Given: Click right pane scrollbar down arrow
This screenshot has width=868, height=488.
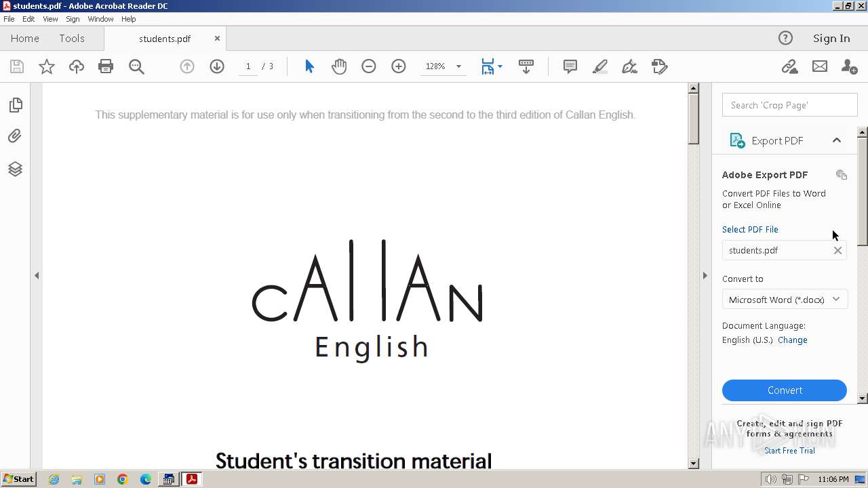Looking at the screenshot, I should 863,399.
